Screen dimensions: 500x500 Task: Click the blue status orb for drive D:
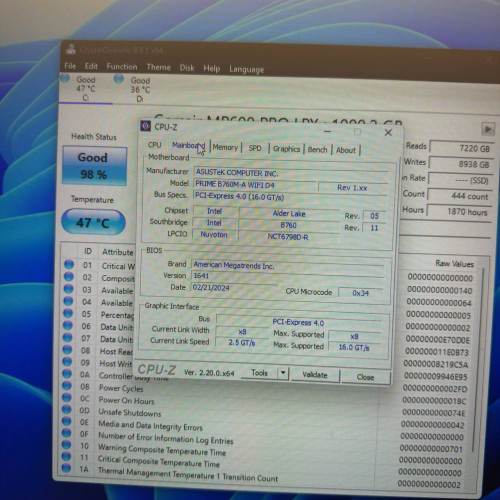point(119,79)
